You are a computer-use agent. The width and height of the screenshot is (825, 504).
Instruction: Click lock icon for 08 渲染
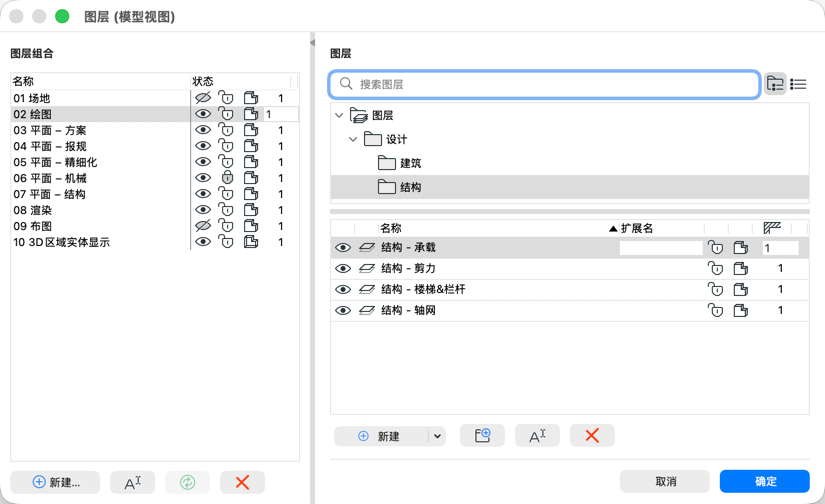click(x=226, y=210)
